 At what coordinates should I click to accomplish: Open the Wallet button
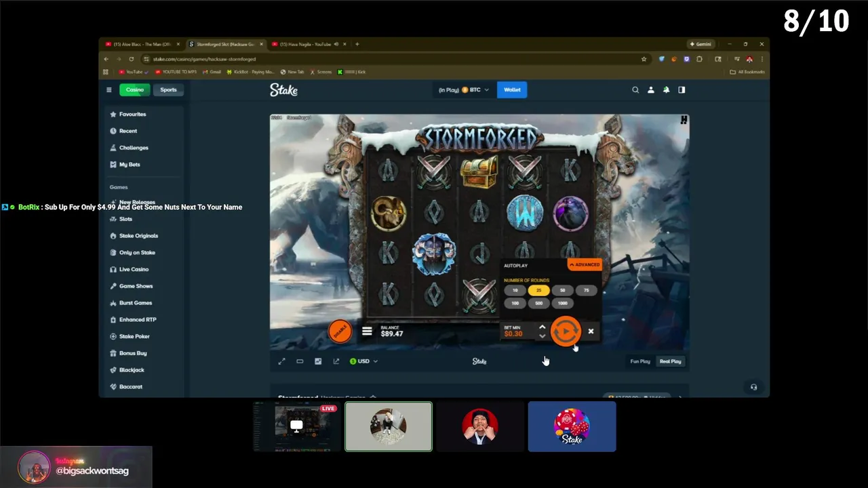(512, 89)
